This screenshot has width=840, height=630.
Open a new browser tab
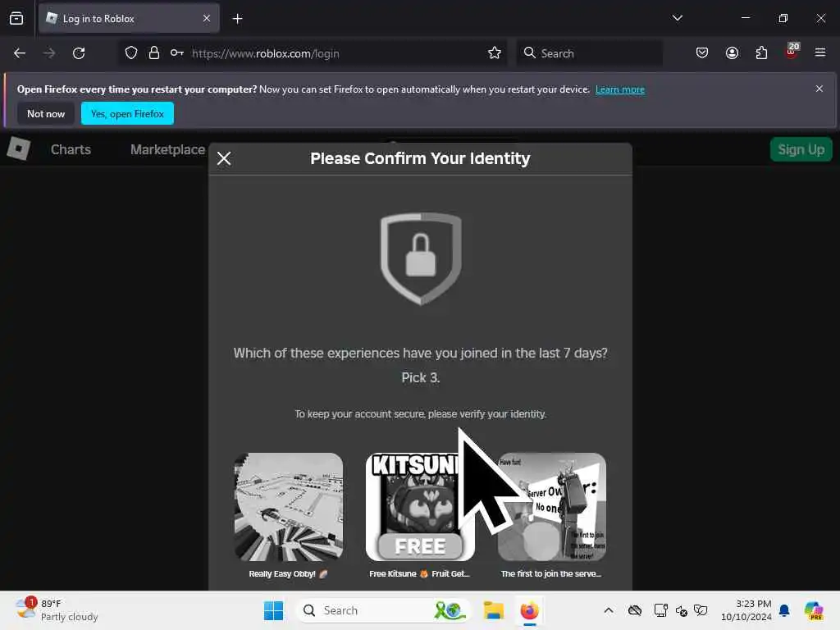pos(237,19)
